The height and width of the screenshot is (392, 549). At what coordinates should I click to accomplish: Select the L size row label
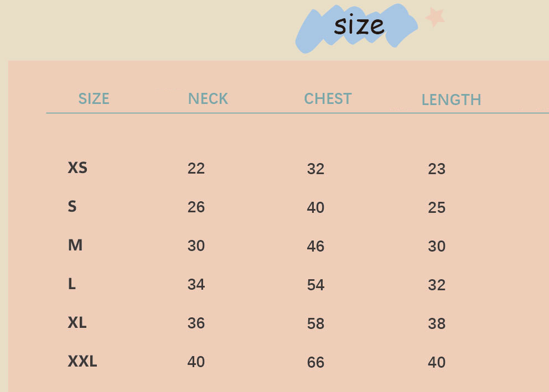click(x=72, y=284)
